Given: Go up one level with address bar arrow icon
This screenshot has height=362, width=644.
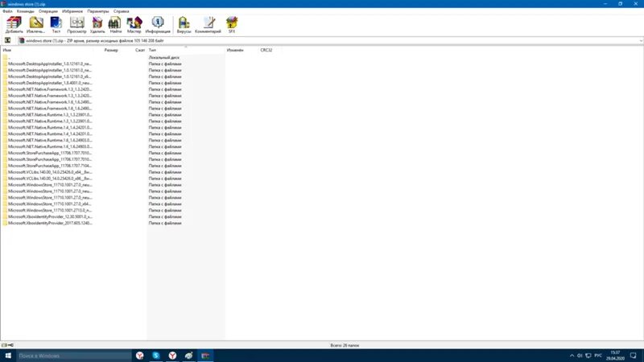Looking at the screenshot, I should point(7,40).
